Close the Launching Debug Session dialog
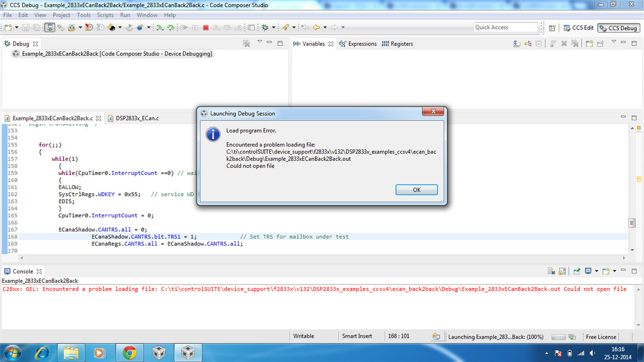This screenshot has width=644, height=362. point(433,112)
